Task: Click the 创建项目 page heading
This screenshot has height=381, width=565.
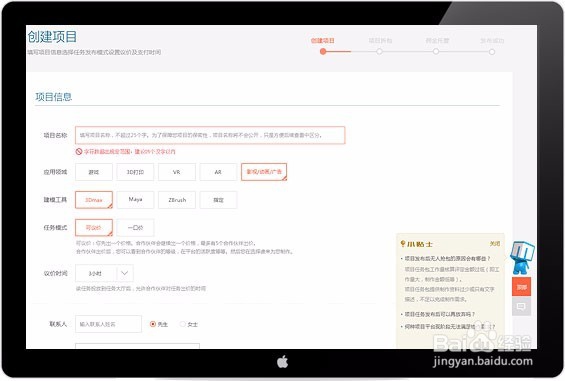Action: click(x=52, y=37)
